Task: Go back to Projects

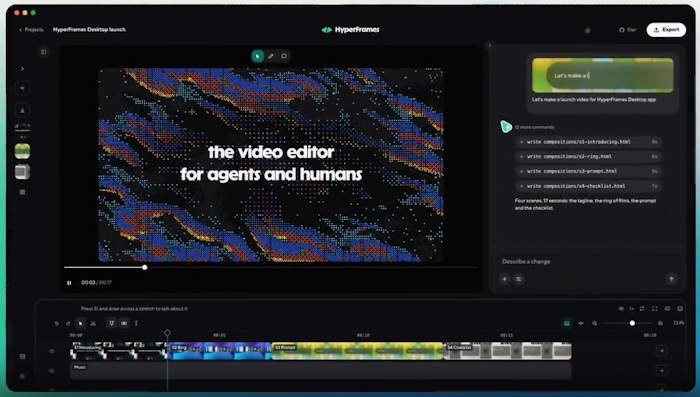Action: click(31, 29)
